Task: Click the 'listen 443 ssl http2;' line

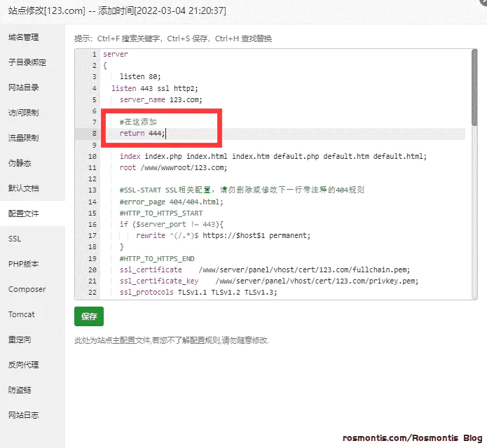Action: pos(155,88)
